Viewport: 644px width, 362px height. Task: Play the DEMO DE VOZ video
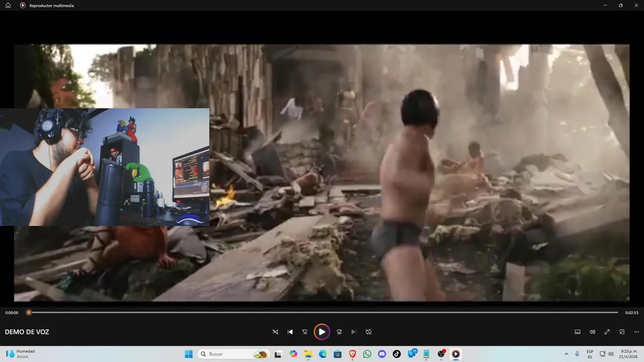pyautogui.click(x=322, y=332)
